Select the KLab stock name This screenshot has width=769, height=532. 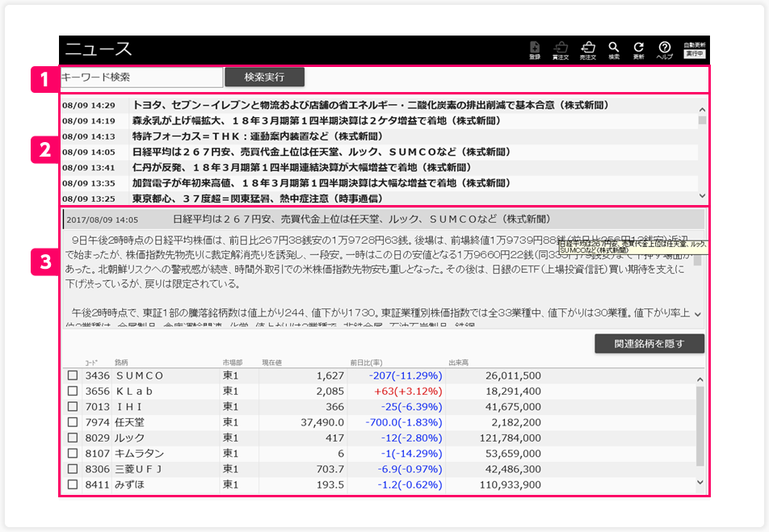(x=134, y=392)
